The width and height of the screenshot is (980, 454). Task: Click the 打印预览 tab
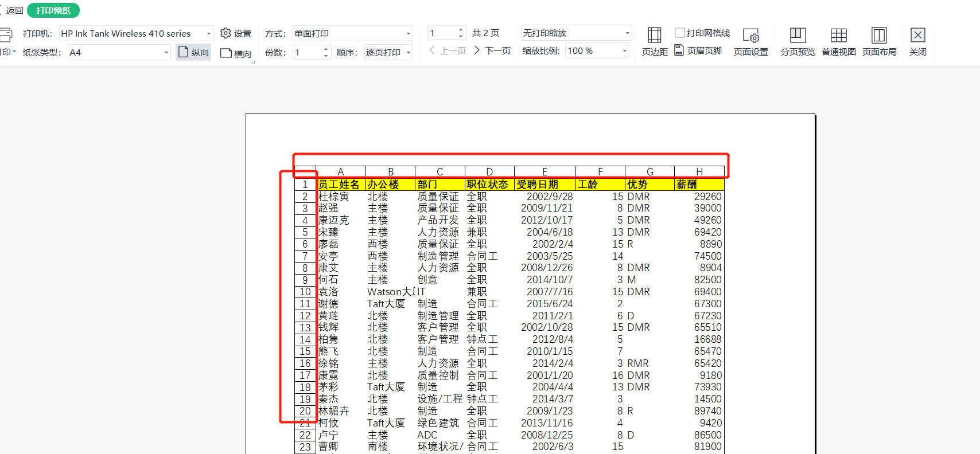(x=53, y=10)
